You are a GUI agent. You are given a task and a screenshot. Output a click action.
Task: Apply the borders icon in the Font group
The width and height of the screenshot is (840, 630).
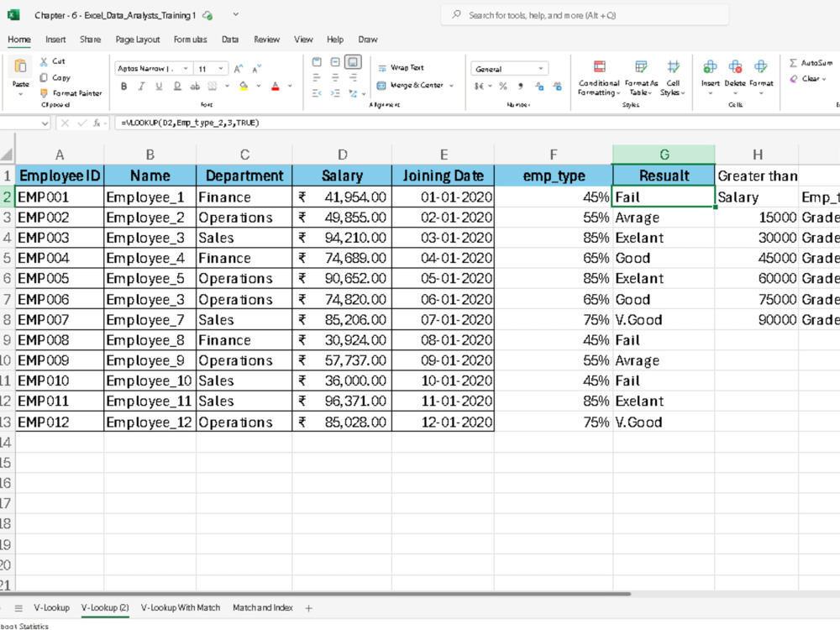click(213, 87)
